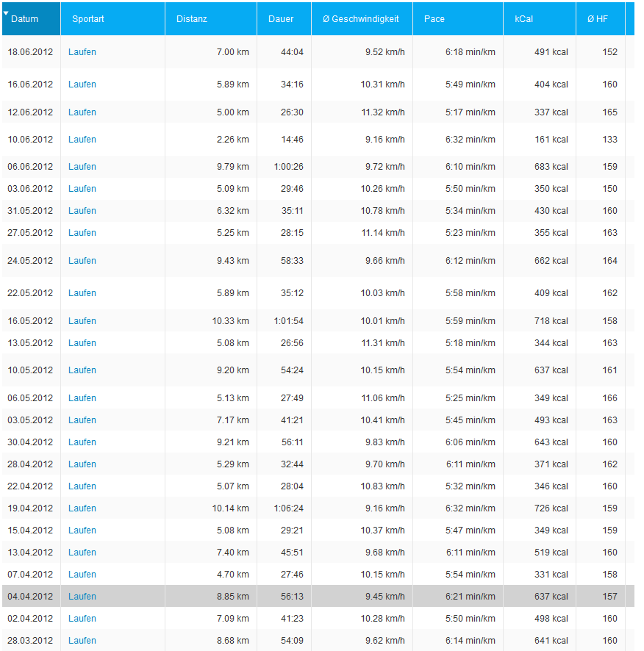
Task: Open the Laufen link in highlighted 04.04.2012 row
Action: pyautogui.click(x=82, y=597)
